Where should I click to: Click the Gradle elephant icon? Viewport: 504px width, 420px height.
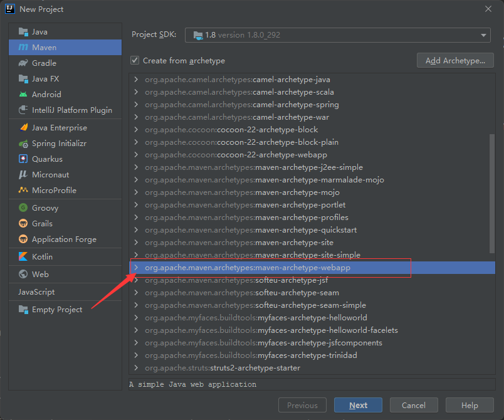(x=23, y=63)
